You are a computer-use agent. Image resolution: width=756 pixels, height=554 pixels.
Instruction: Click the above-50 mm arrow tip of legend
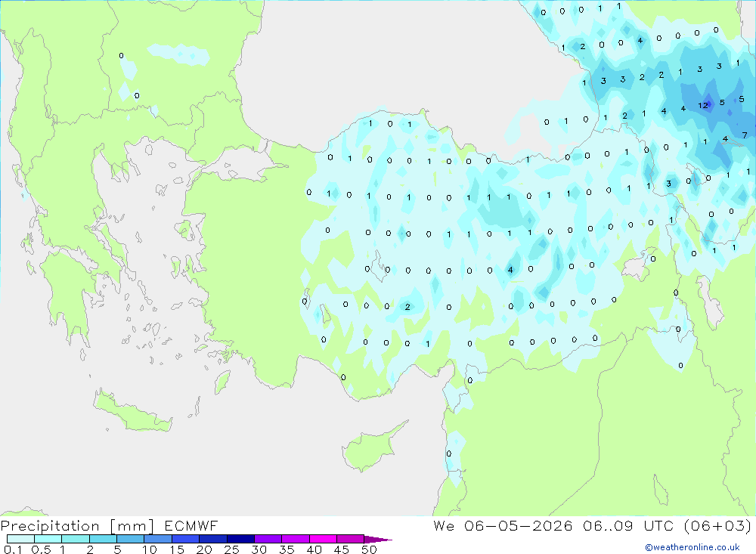378,540
